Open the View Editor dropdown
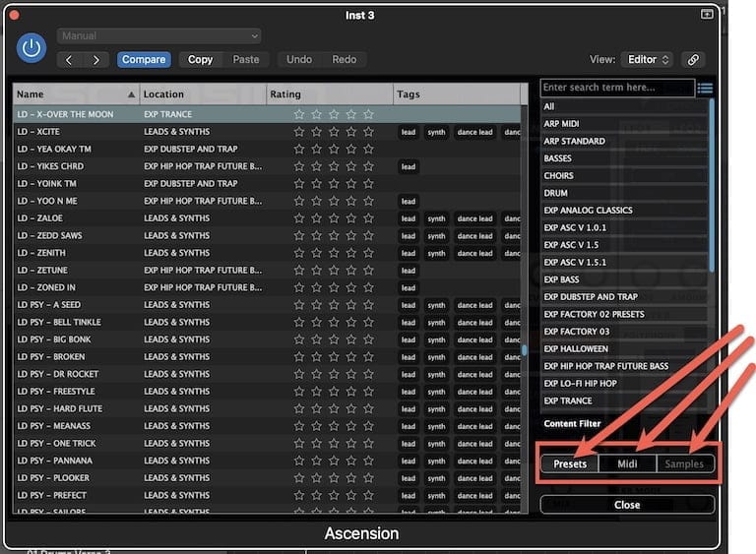The height and width of the screenshot is (554, 756). point(647,59)
